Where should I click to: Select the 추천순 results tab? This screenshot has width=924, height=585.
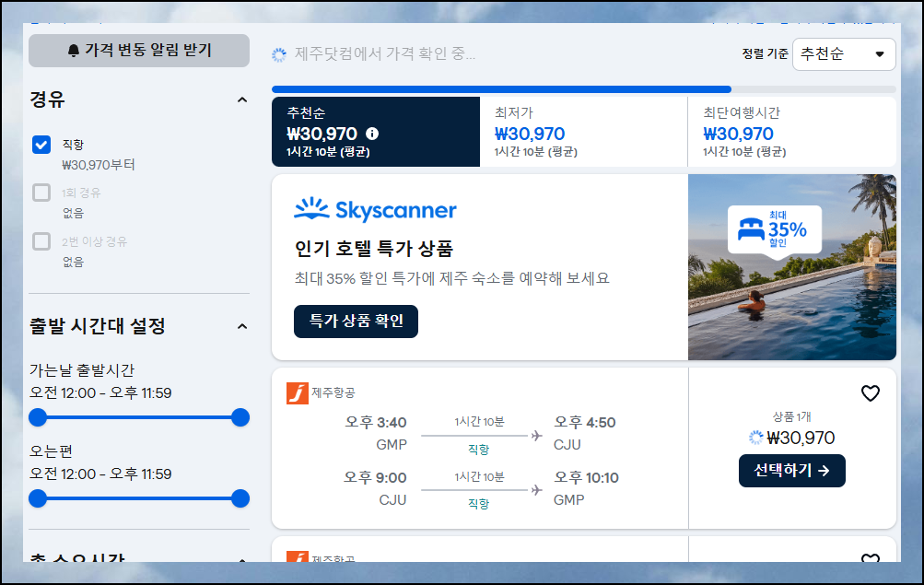tap(376, 132)
